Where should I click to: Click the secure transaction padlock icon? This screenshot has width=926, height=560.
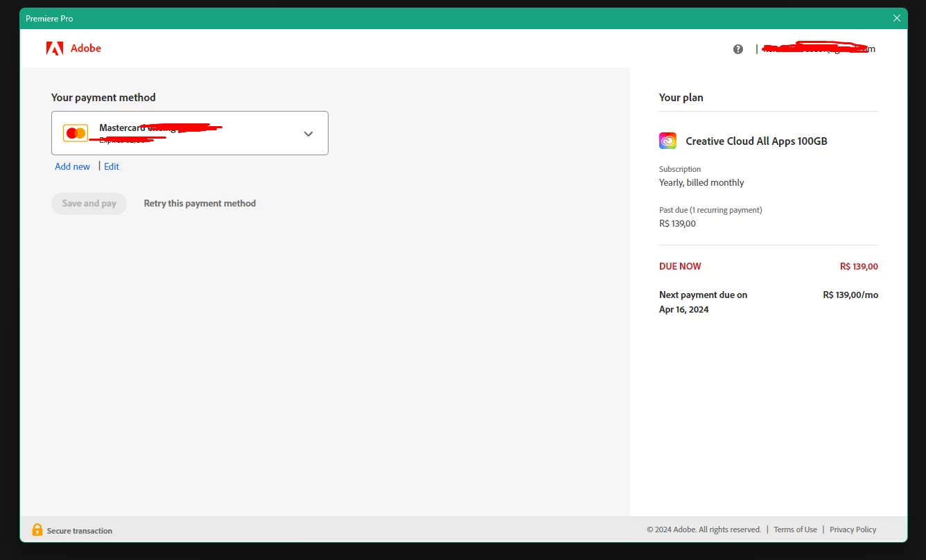point(37,530)
